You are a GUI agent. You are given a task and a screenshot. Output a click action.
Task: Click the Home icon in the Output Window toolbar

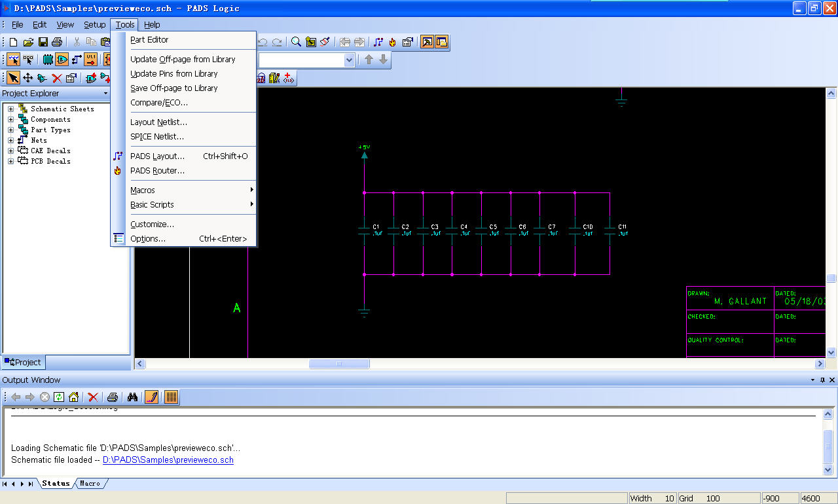point(73,397)
